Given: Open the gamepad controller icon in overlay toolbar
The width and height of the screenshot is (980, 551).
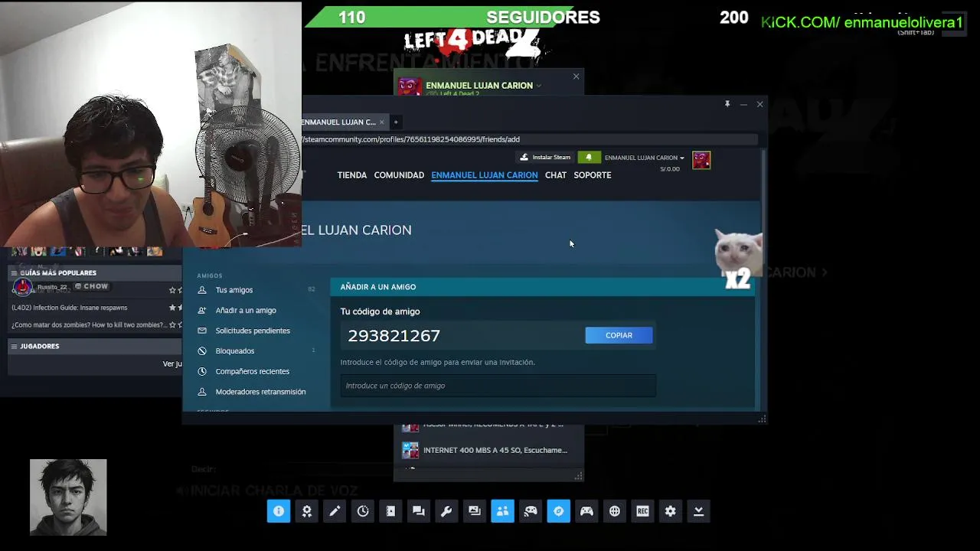Looking at the screenshot, I should 586,511.
